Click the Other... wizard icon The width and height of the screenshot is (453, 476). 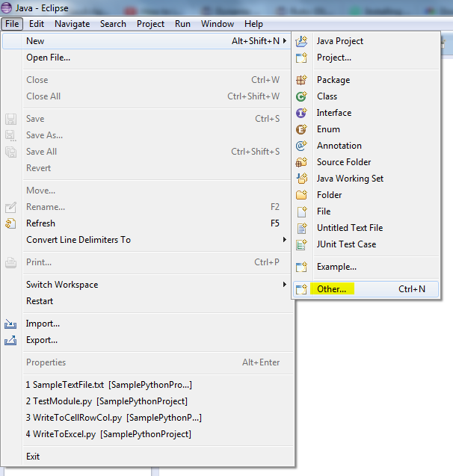pos(301,289)
